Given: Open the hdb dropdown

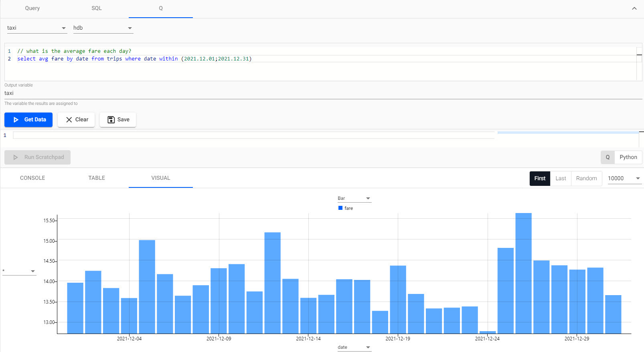Looking at the screenshot, I should click(x=103, y=28).
